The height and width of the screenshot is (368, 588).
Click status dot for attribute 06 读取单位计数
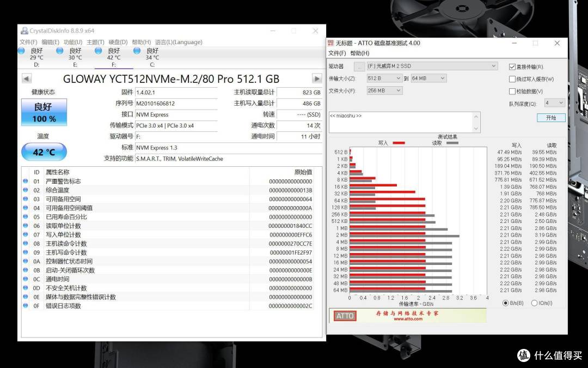[x=26, y=226]
